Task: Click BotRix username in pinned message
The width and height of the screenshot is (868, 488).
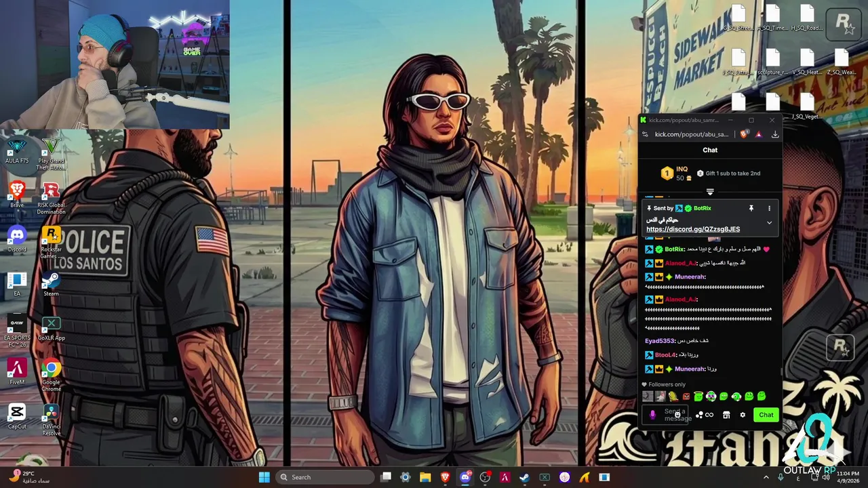Action: coord(702,208)
